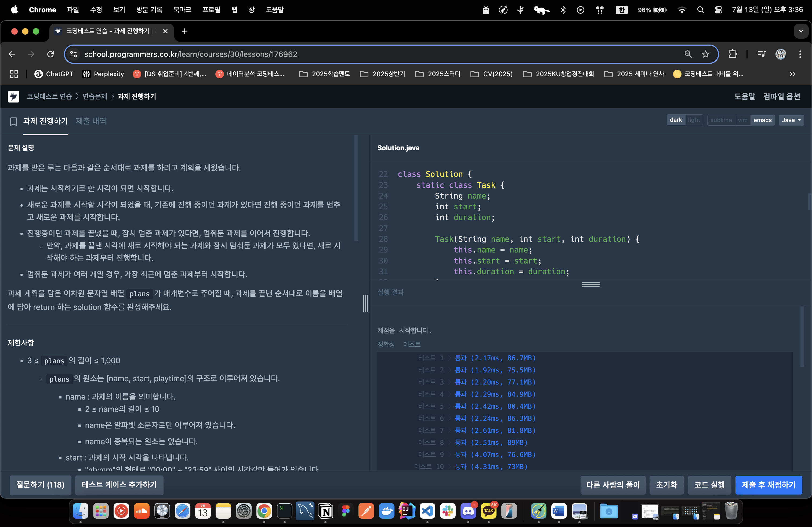Open the Java language dropdown
The height and width of the screenshot is (527, 812).
click(791, 120)
